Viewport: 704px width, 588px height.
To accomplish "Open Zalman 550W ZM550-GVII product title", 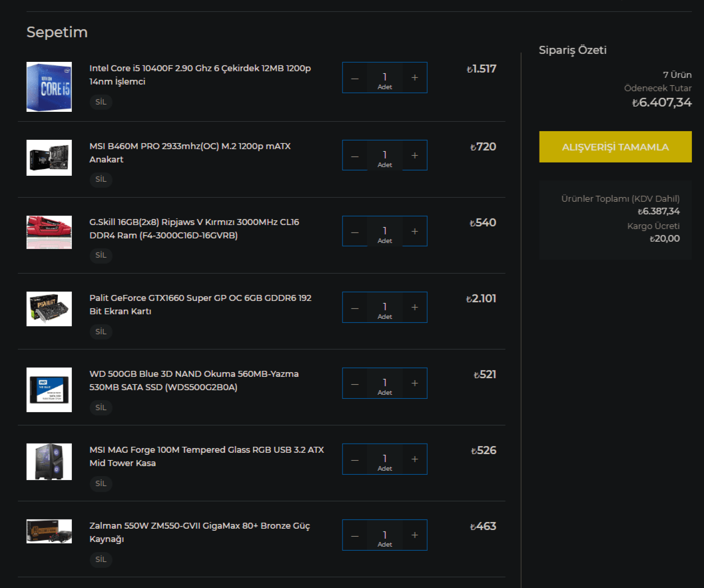I will (x=199, y=532).
